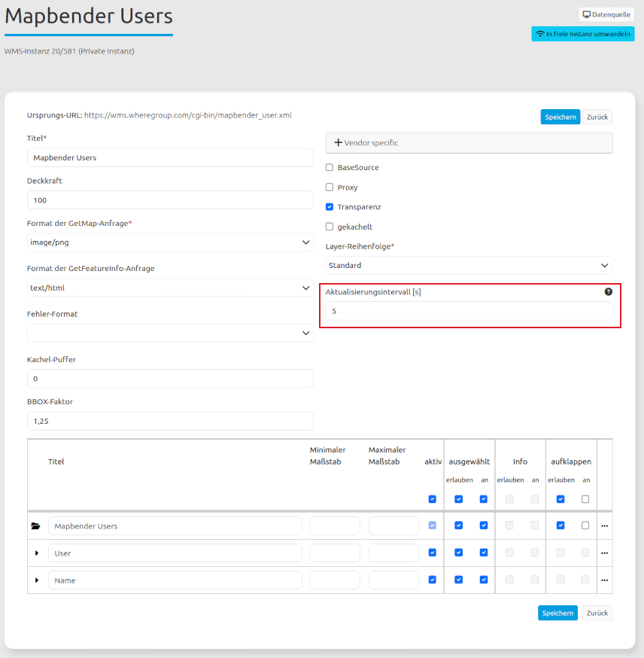Open the Format der GetMap-Anfrage dropdown

tap(170, 242)
